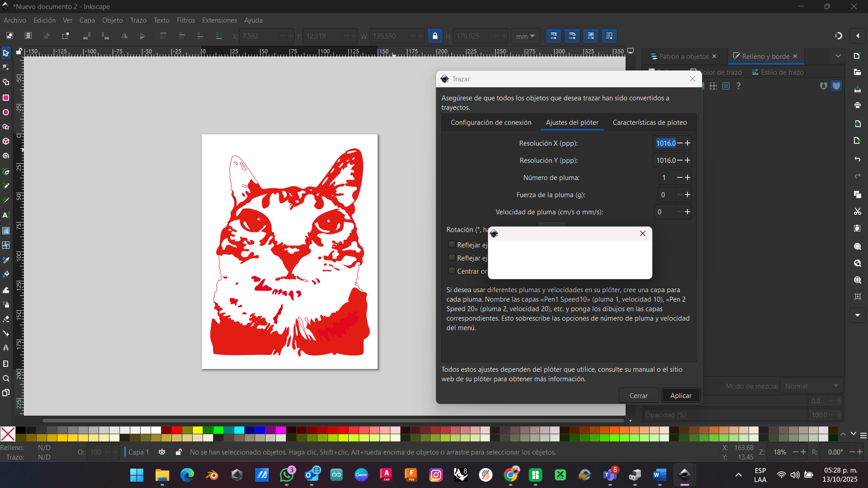Click the Resolución Y input field

(x=665, y=161)
